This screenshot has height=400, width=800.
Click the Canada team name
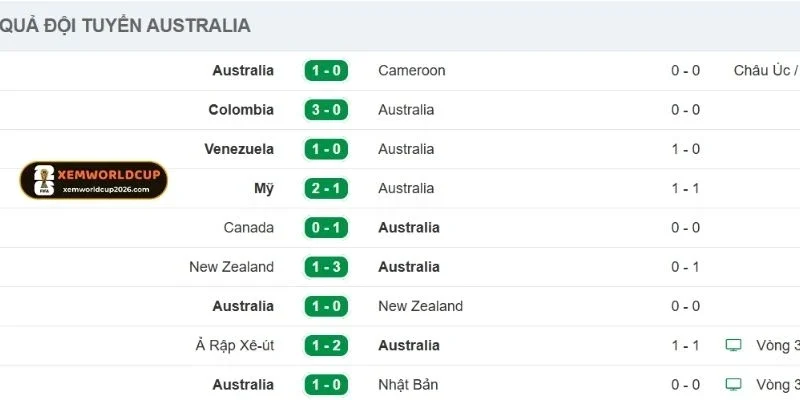pos(249,228)
